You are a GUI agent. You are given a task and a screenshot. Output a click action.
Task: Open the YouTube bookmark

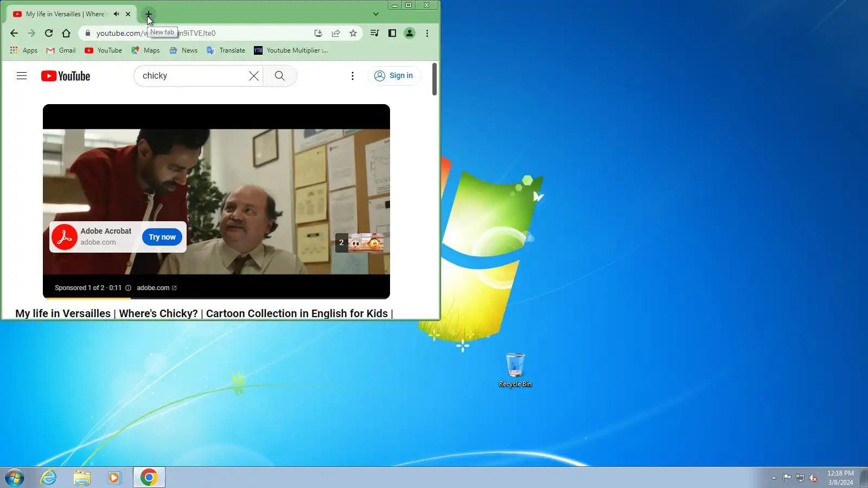click(103, 50)
